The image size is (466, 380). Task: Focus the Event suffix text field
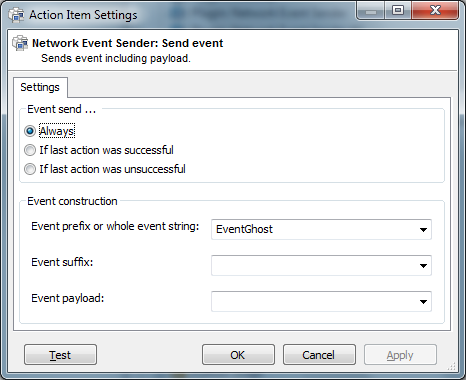click(314, 266)
